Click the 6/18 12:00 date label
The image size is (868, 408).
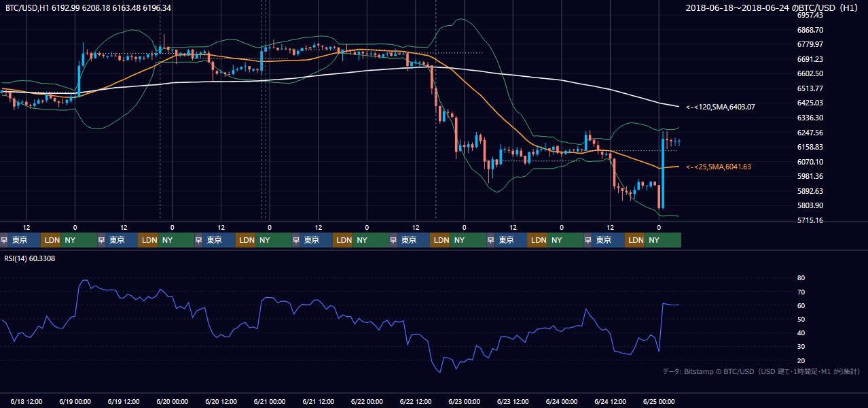26,402
